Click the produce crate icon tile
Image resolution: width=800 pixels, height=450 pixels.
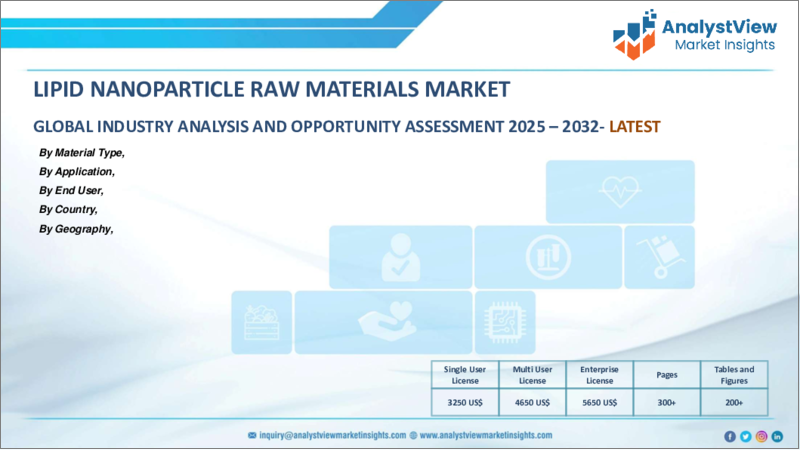pyautogui.click(x=261, y=322)
